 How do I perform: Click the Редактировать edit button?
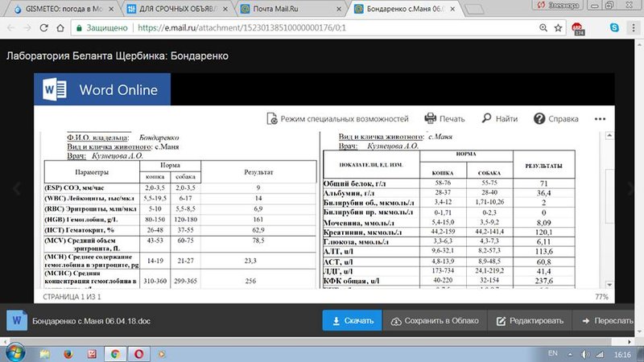coord(530,320)
